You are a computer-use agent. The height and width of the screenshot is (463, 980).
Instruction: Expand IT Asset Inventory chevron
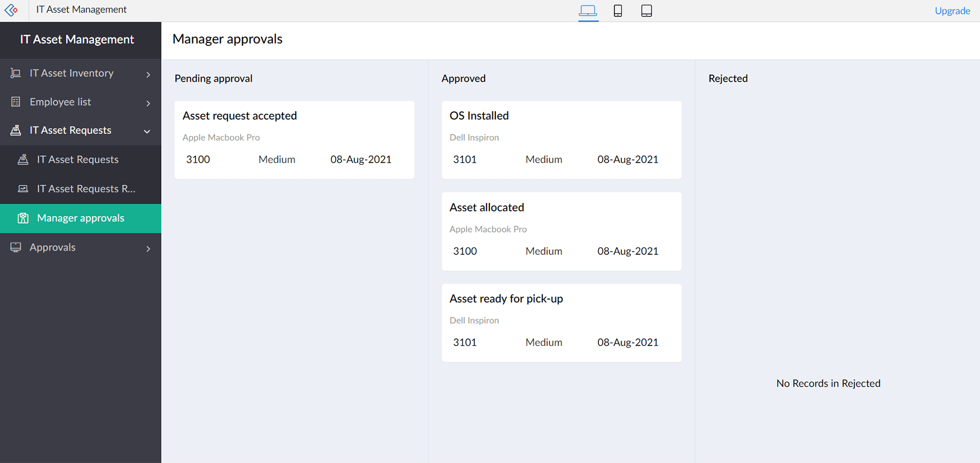[x=148, y=74]
